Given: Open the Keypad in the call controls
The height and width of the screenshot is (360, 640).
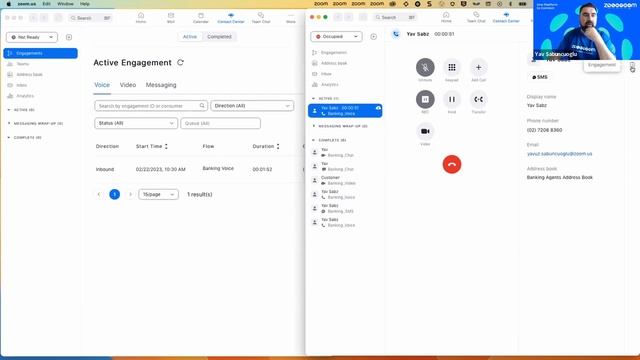Looking at the screenshot, I should pyautogui.click(x=452, y=67).
